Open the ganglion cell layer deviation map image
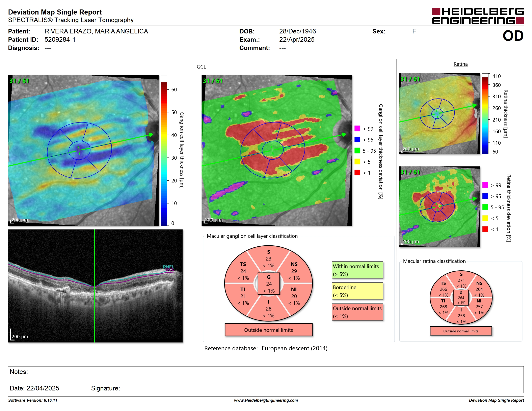 pyautogui.click(x=276, y=150)
